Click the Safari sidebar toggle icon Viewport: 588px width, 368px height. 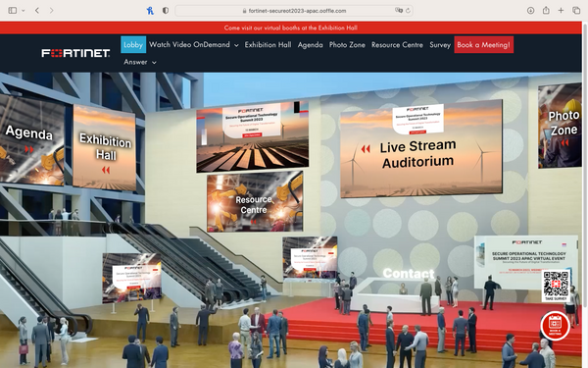pyautogui.click(x=13, y=11)
